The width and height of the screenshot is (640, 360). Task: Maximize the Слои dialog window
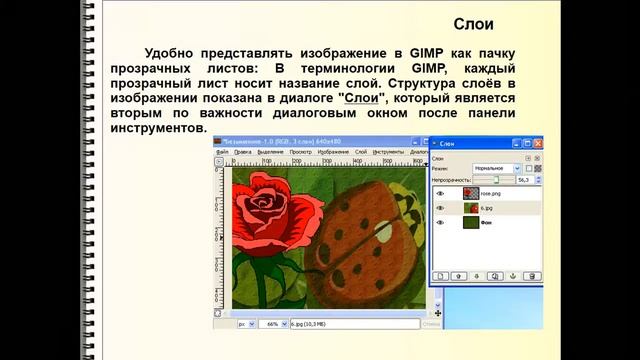[527, 143]
